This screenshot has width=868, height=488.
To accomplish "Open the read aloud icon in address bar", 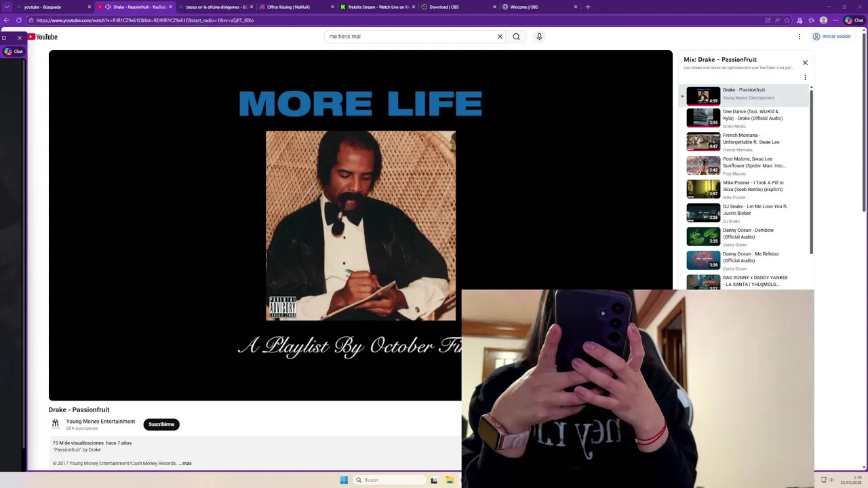I will pos(777,20).
